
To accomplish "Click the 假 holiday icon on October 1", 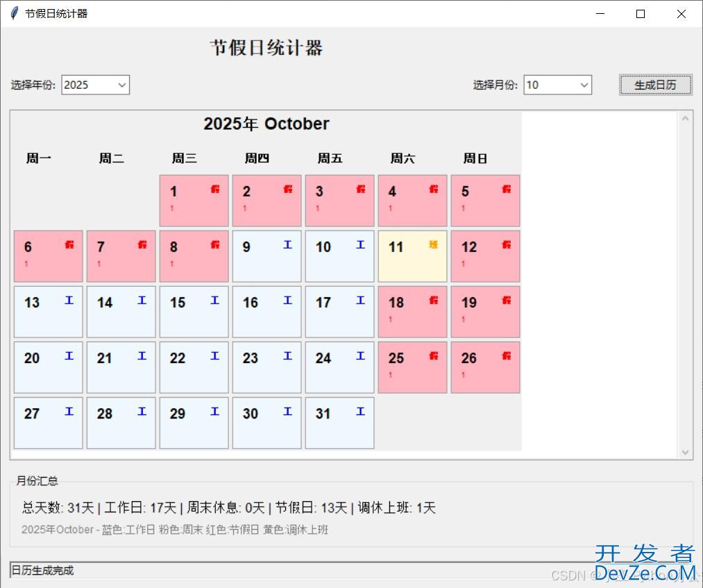I will tap(214, 189).
